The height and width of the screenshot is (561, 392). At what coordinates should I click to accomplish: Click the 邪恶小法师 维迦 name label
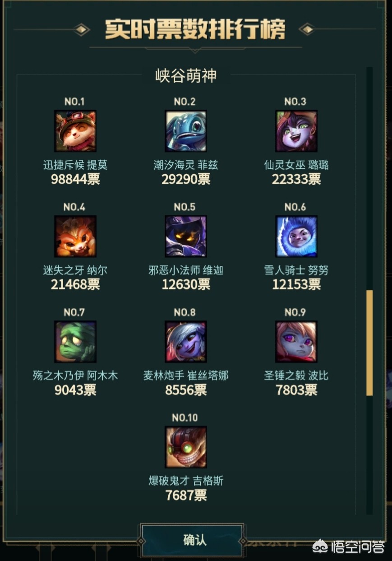186,270
